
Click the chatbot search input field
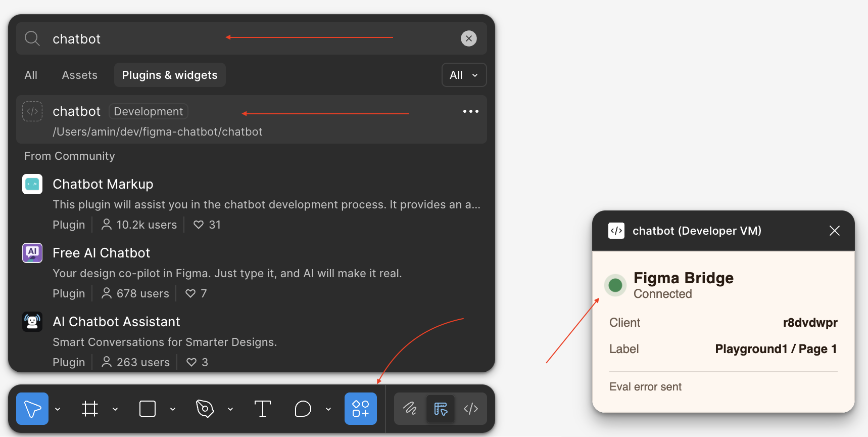click(252, 38)
